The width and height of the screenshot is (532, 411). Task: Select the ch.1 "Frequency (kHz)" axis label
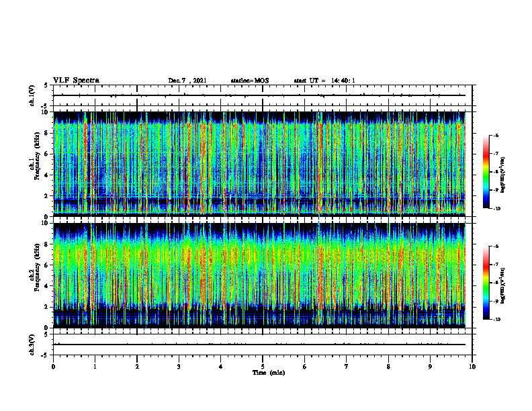37,156
